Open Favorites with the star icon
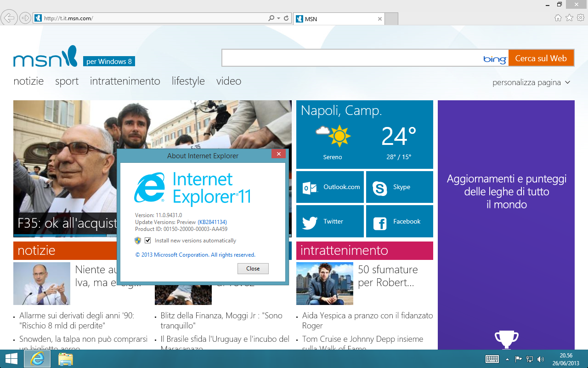This screenshot has width=588, height=368. point(569,18)
